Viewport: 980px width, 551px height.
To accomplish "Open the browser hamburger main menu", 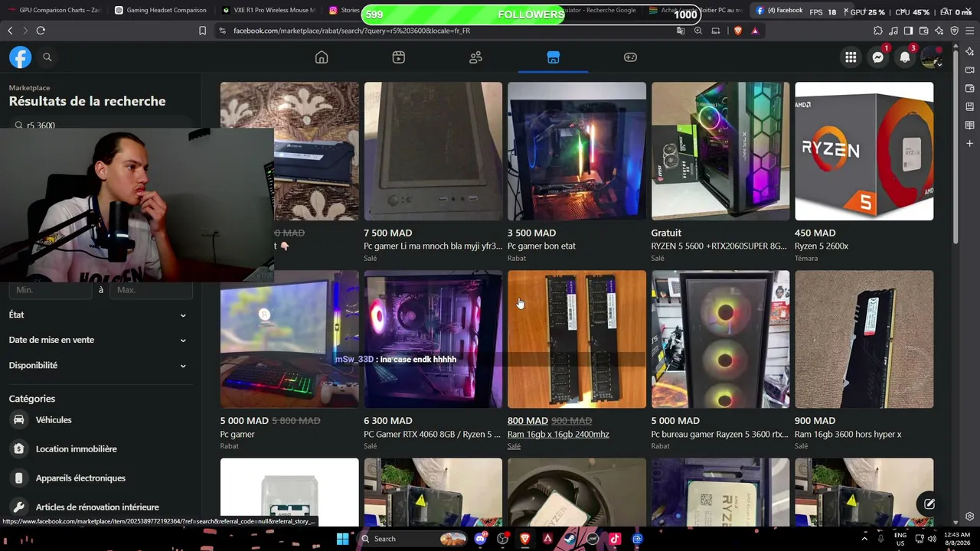I will (x=970, y=31).
